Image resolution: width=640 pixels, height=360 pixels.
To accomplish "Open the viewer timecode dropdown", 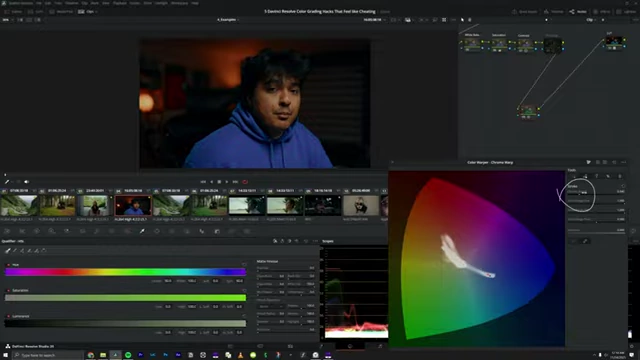I will point(374,20).
